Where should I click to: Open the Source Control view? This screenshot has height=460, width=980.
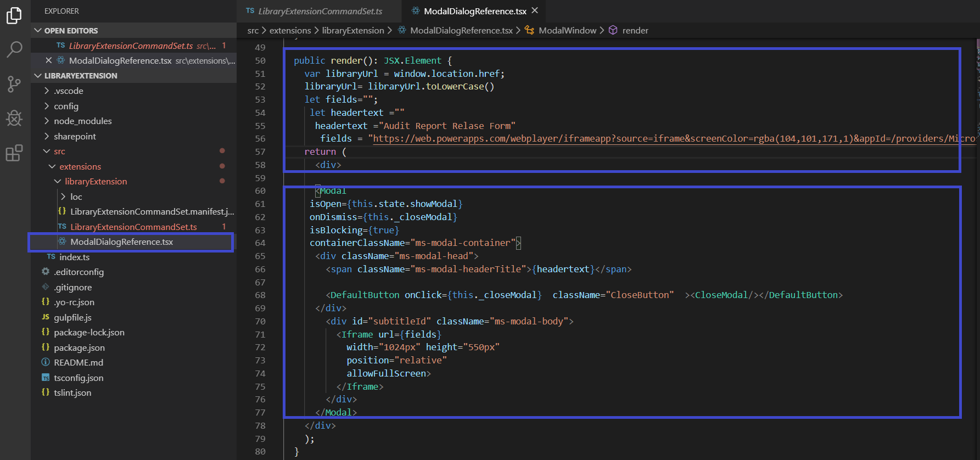coord(14,84)
